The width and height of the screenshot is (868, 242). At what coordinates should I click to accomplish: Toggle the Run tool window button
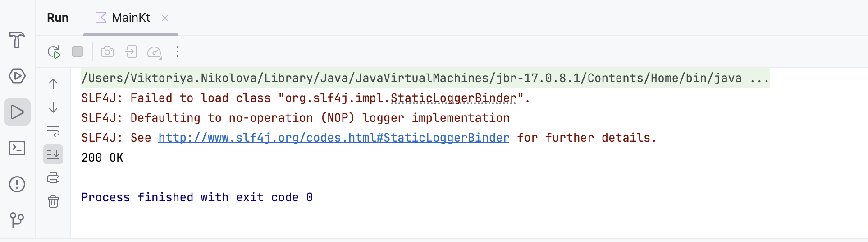click(x=17, y=112)
